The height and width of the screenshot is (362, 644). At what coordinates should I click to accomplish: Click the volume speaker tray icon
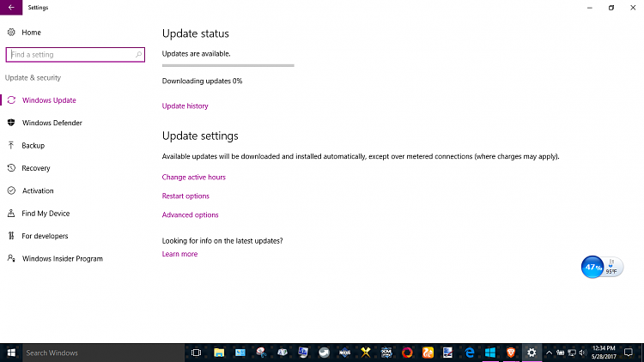point(582,353)
